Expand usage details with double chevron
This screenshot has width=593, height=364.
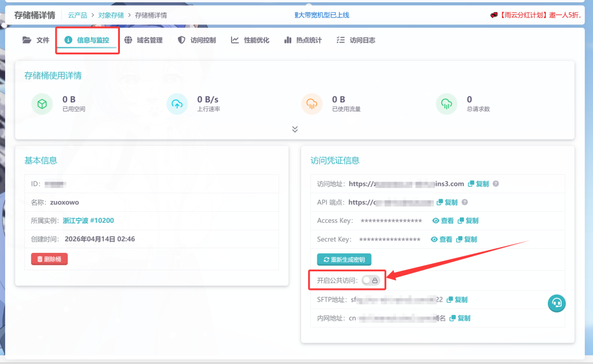point(295,129)
